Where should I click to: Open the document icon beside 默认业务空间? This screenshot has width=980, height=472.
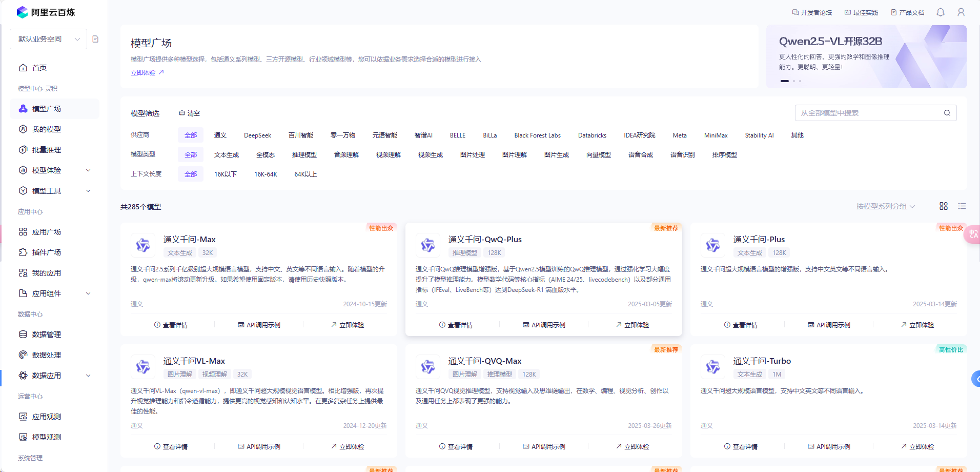(x=95, y=39)
